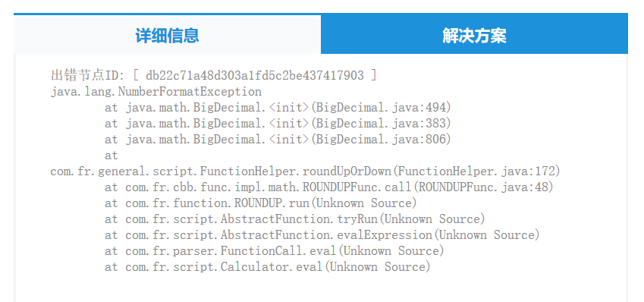Viewport: 644px width, 302px height.
Task: Click the com.fr.function.ROUNDUP.run line
Action: coord(261,203)
